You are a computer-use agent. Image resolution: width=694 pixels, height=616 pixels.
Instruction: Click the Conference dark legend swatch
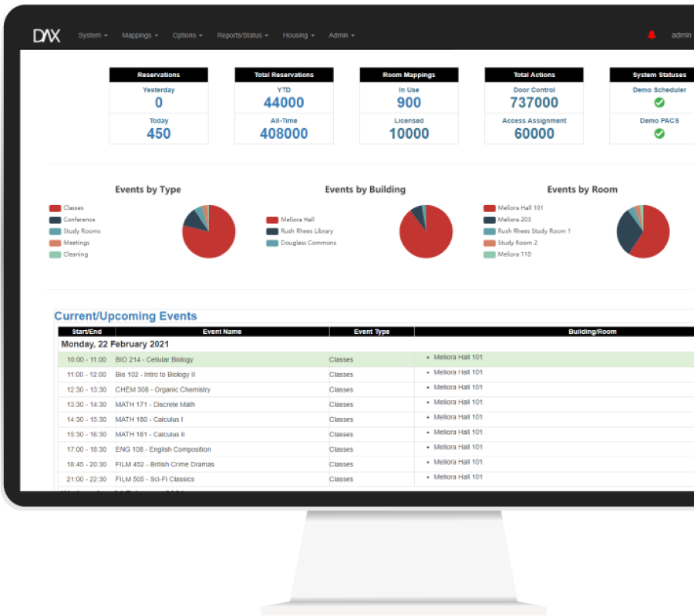click(x=55, y=220)
